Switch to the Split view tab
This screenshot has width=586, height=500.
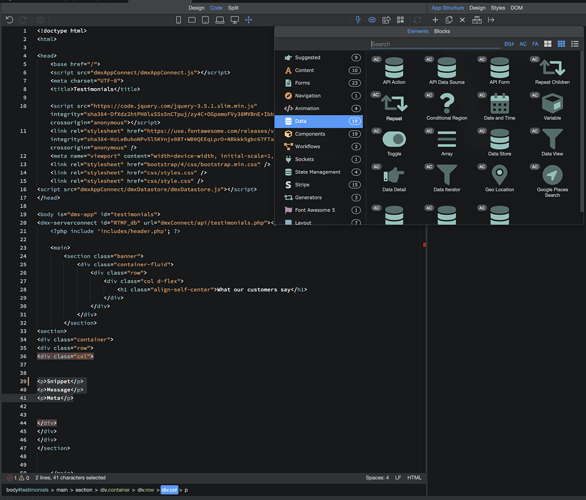tap(233, 8)
